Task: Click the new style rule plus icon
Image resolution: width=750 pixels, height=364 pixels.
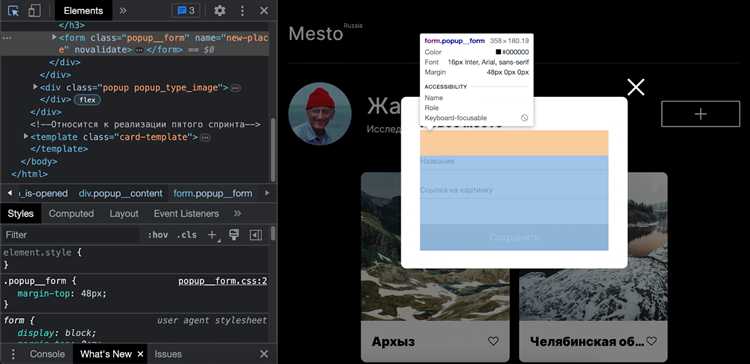Action: [x=212, y=235]
